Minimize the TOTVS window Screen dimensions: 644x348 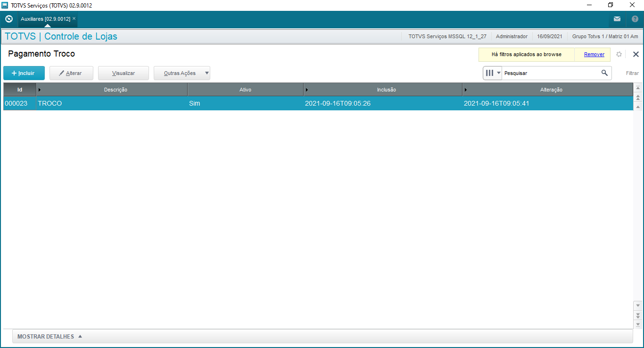point(589,5)
